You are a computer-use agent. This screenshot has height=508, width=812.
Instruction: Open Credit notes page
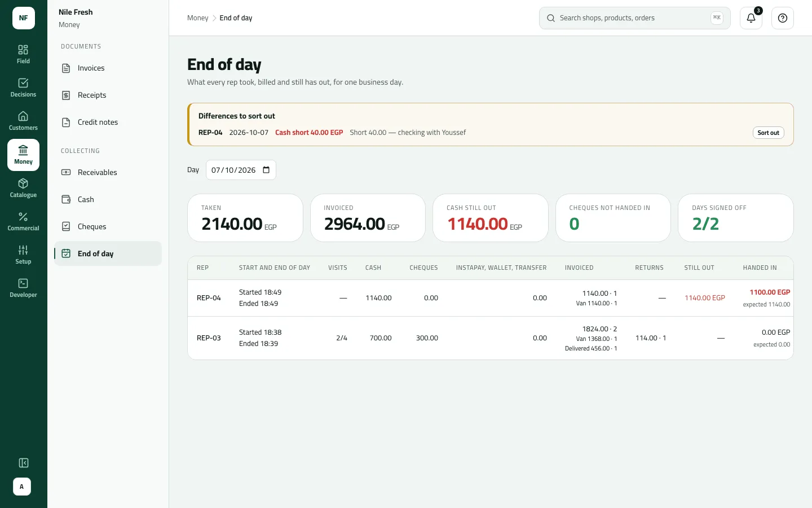point(108,122)
